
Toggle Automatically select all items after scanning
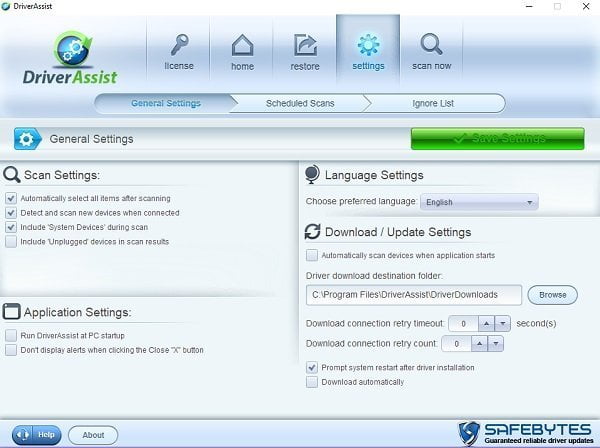click(11, 198)
